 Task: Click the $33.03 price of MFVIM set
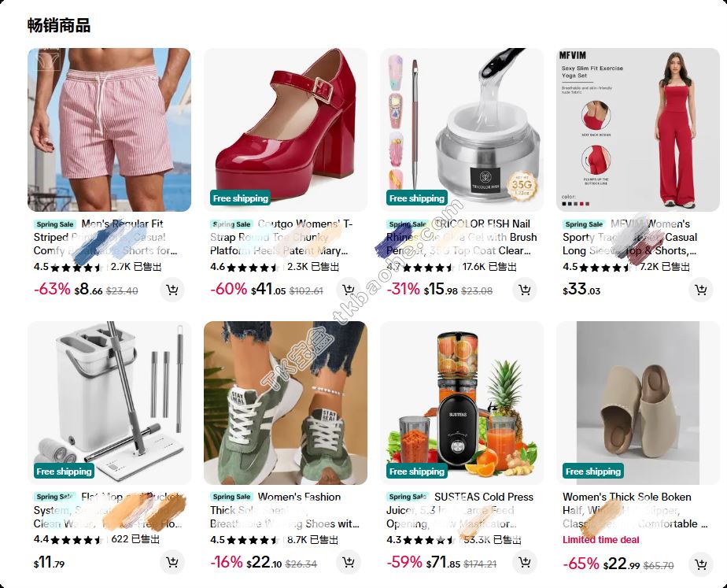point(581,290)
